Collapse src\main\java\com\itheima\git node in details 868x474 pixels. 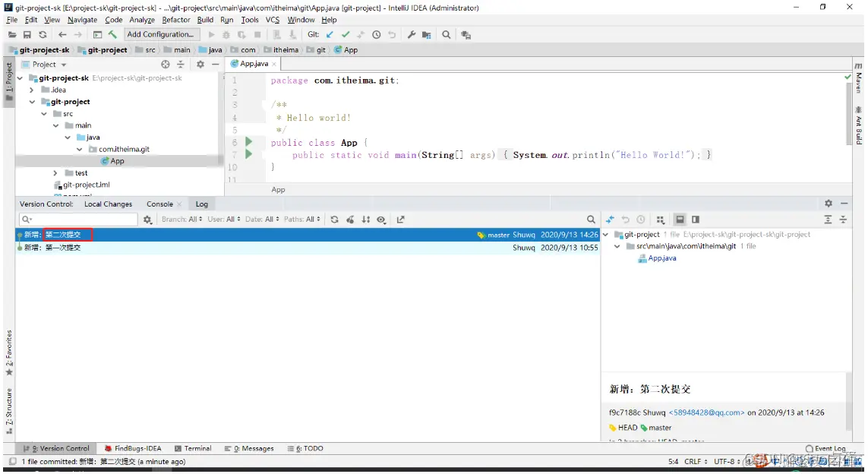tap(617, 246)
